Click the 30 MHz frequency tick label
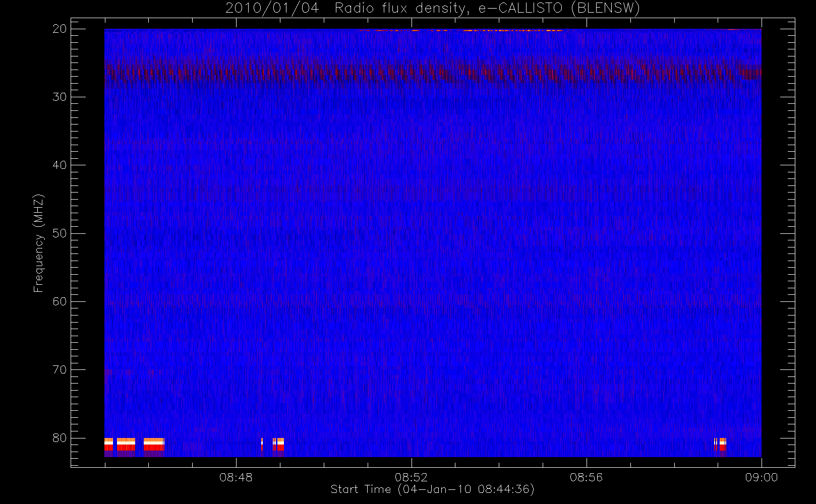Image resolution: width=816 pixels, height=504 pixels. coord(60,97)
